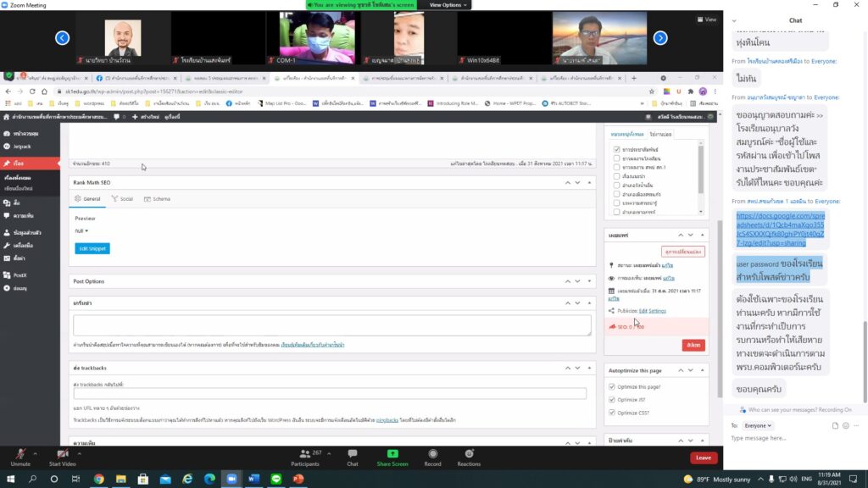Check the fifth category checkbox in list

[x=616, y=186]
